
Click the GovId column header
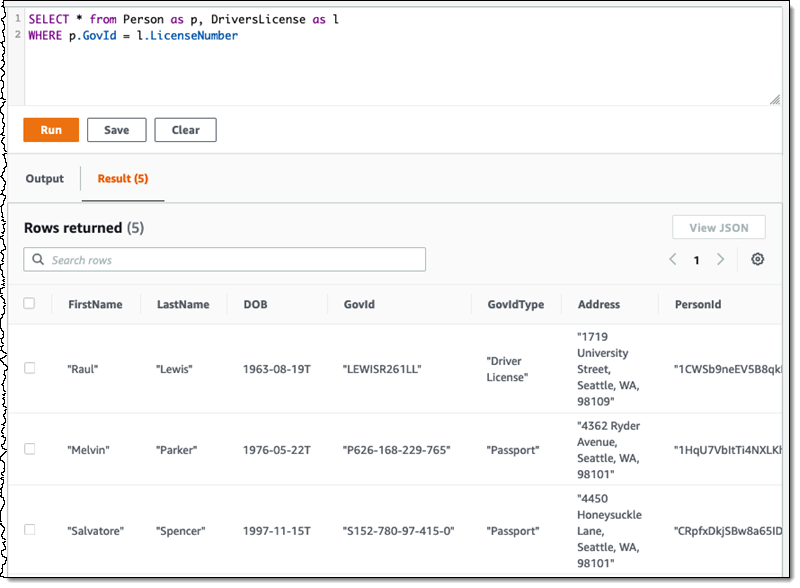click(358, 305)
